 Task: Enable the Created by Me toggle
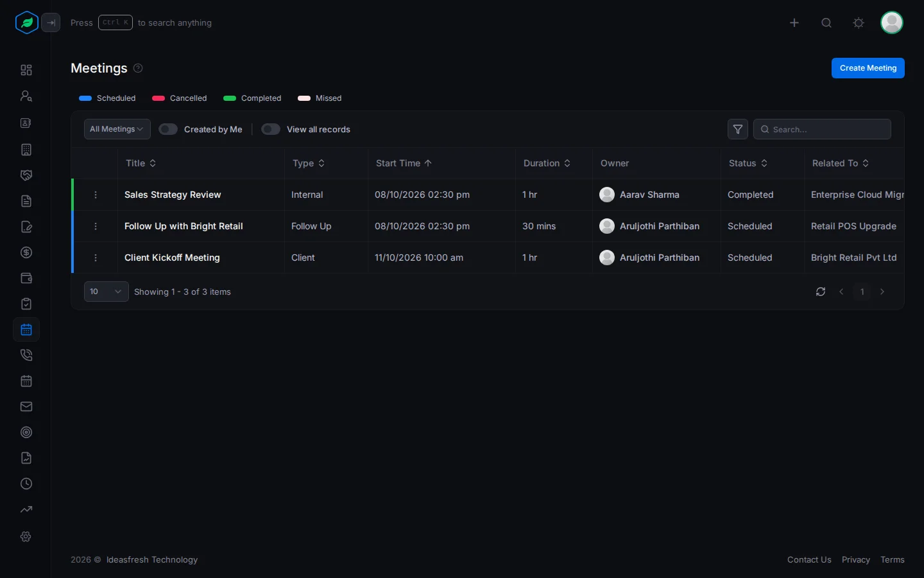[x=168, y=129]
